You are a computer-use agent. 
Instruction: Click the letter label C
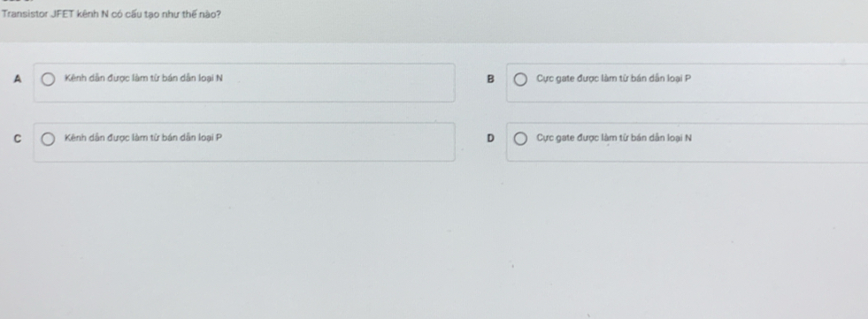click(18, 139)
